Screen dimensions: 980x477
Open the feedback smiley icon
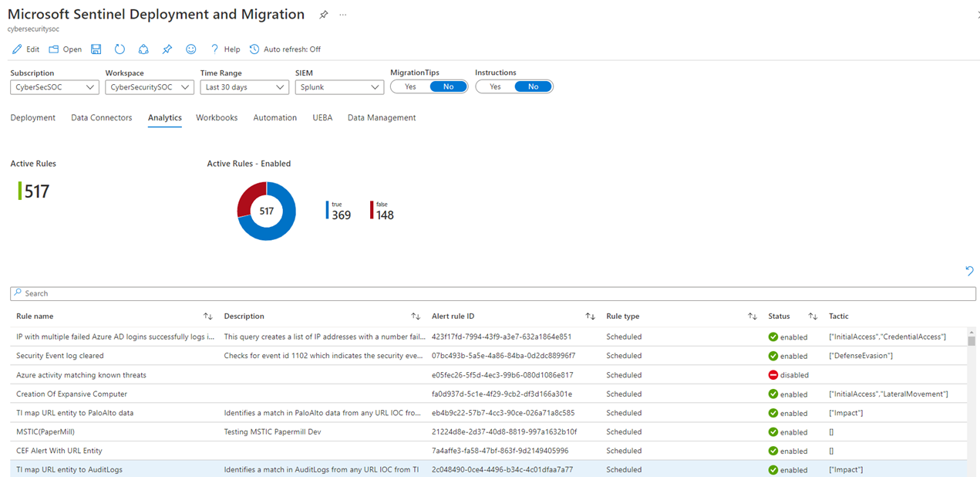[190, 49]
